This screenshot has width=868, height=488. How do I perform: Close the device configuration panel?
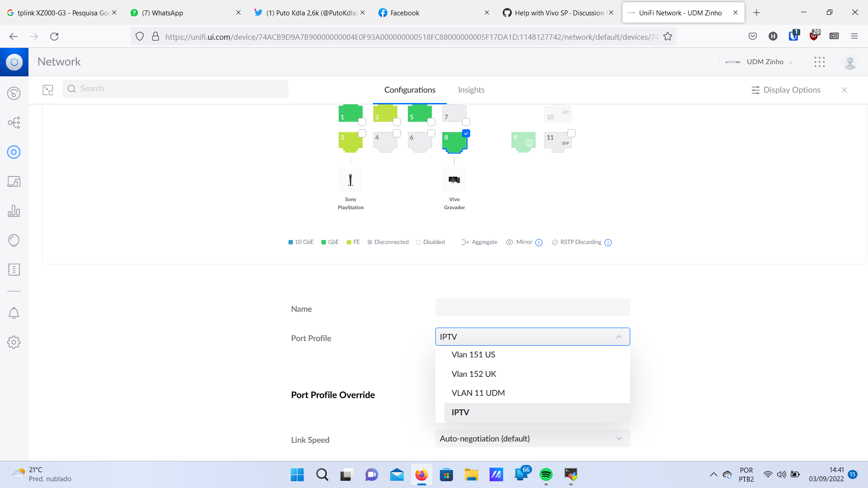844,90
